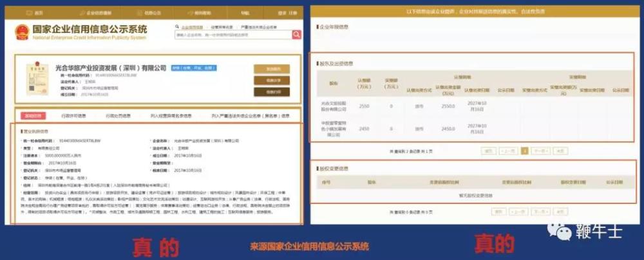
Task: Click the 2450 subscribed amount cell
Action: coord(365,129)
